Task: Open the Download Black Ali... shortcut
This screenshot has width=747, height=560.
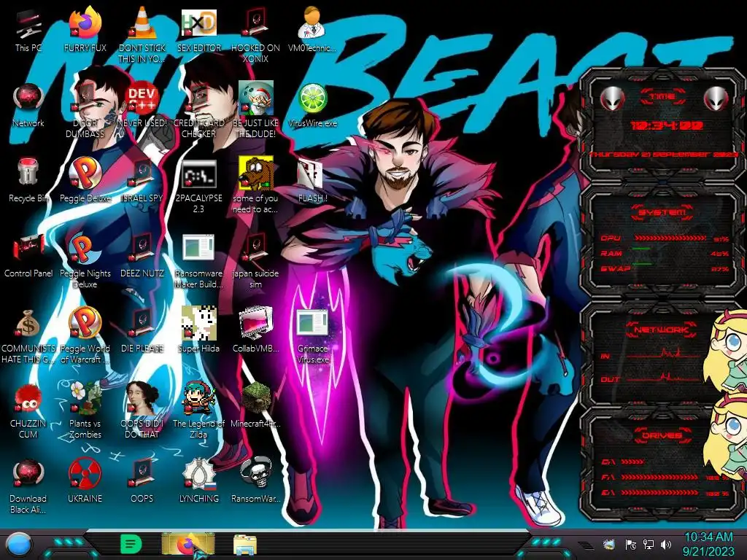Action: click(x=28, y=486)
